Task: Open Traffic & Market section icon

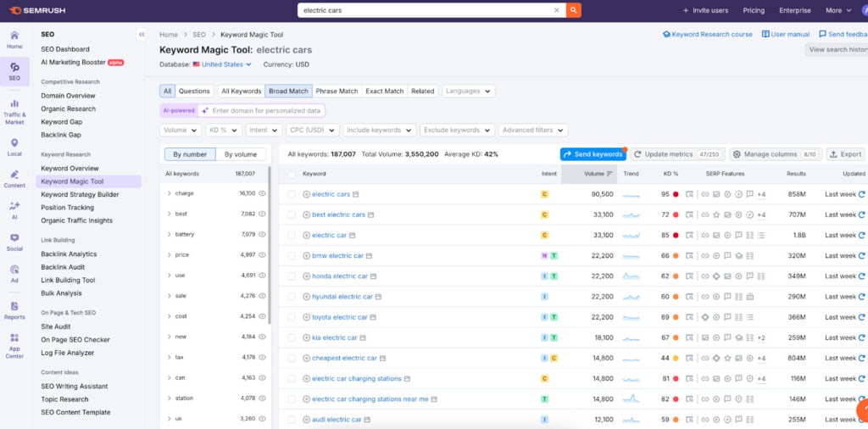Action: click(14, 103)
